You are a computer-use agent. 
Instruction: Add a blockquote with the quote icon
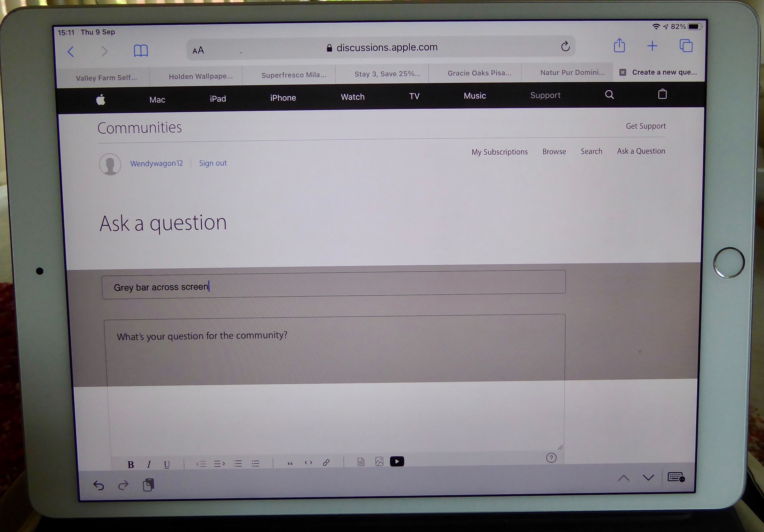[290, 463]
